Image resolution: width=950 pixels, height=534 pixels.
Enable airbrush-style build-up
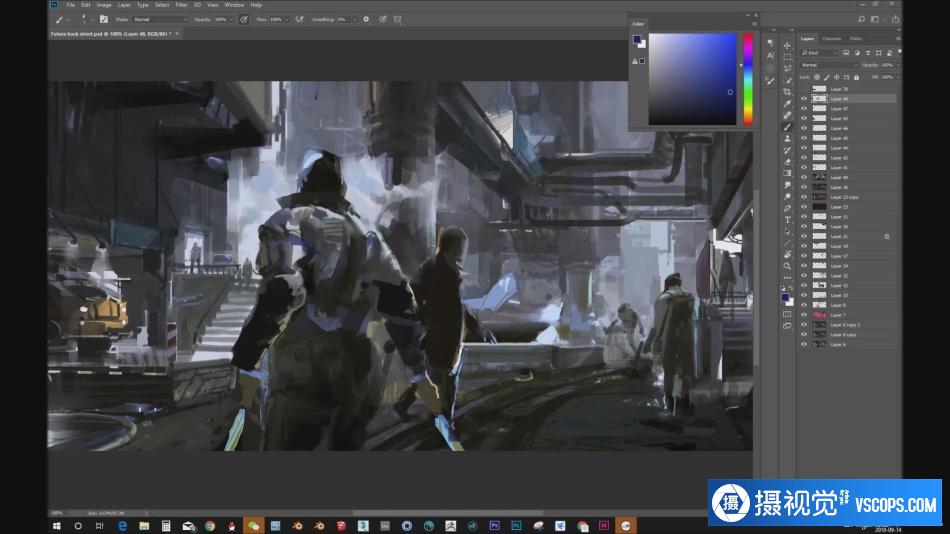point(299,19)
